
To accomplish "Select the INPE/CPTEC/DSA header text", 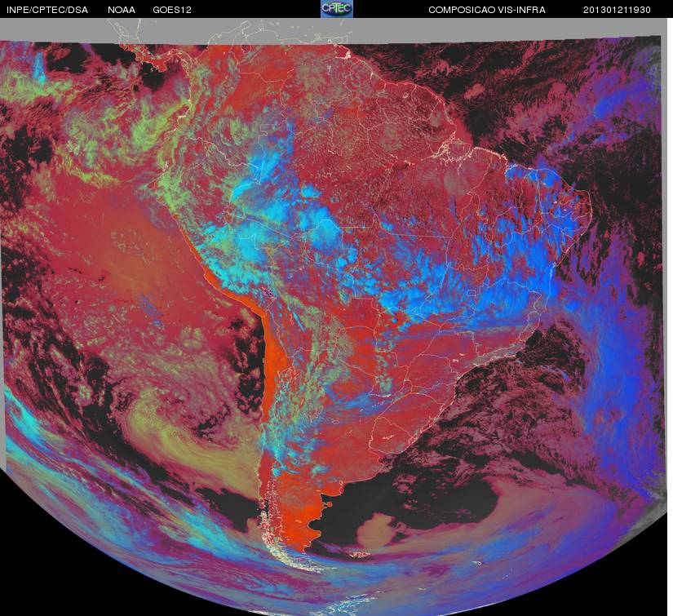I will point(47,10).
